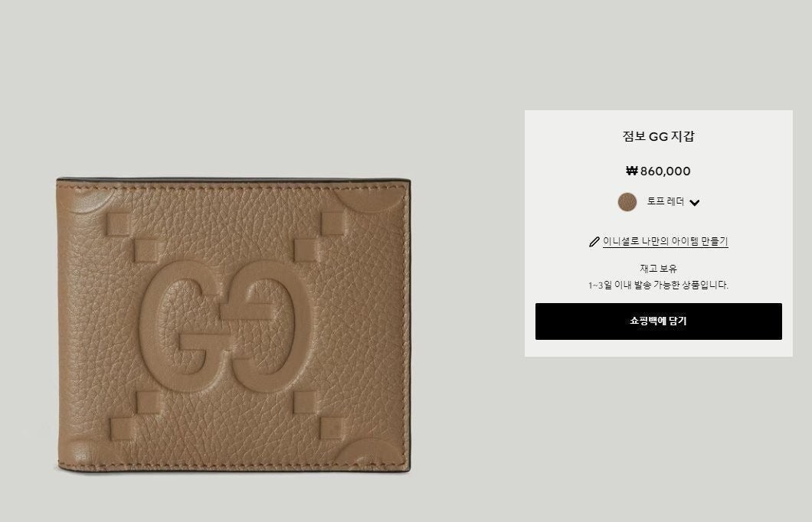Open the 토프 레더 color option label

coord(666,201)
